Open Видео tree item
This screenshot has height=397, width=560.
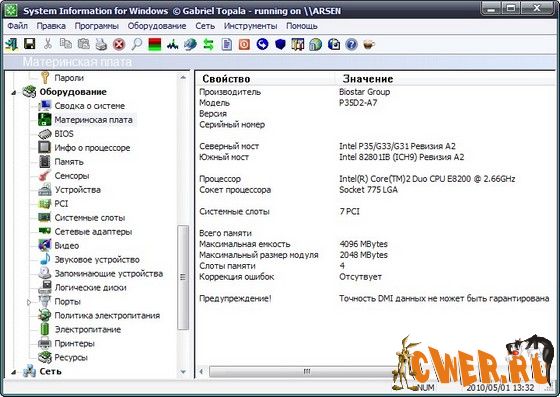pos(66,246)
